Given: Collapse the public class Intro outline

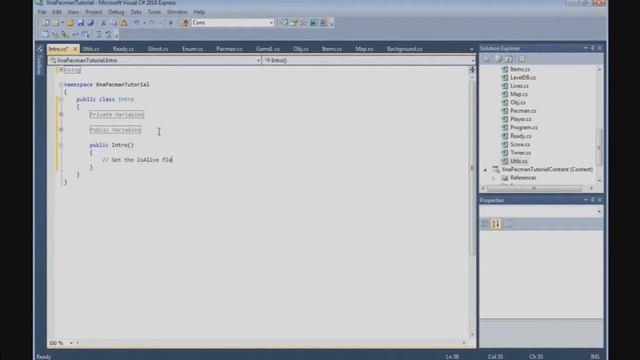Looking at the screenshot, I should [x=60, y=99].
